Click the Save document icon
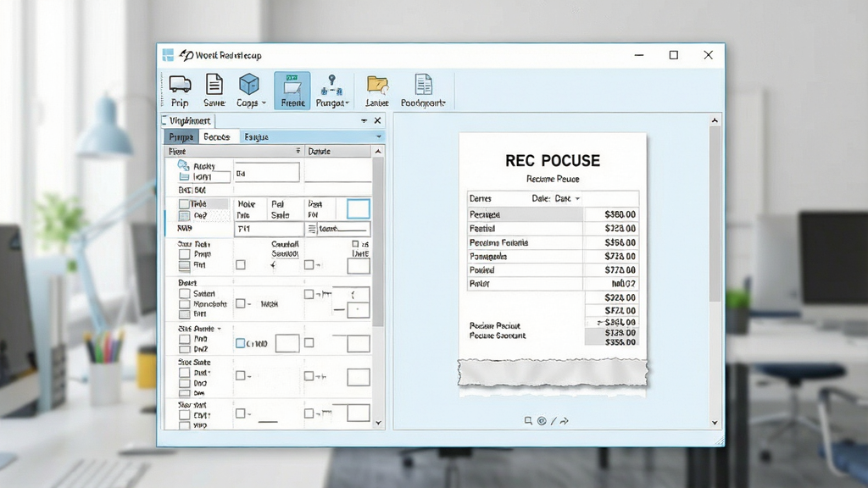This screenshot has height=488, width=868. pyautogui.click(x=214, y=84)
